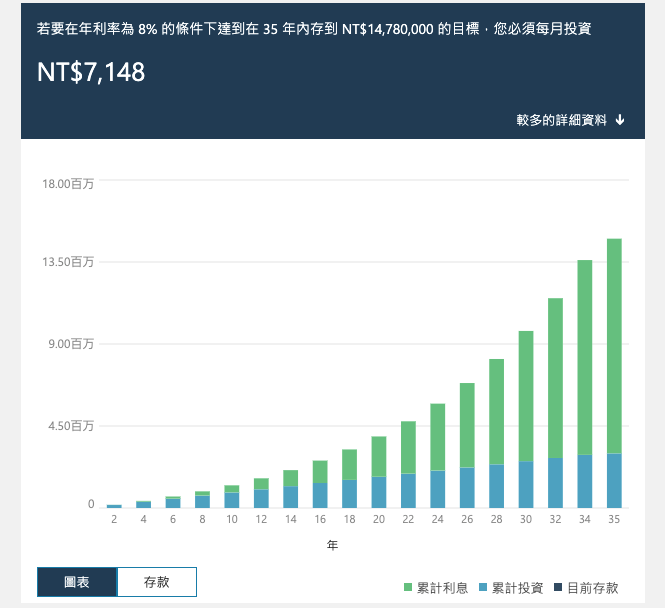Click the bar for year 2

pyautogui.click(x=114, y=506)
